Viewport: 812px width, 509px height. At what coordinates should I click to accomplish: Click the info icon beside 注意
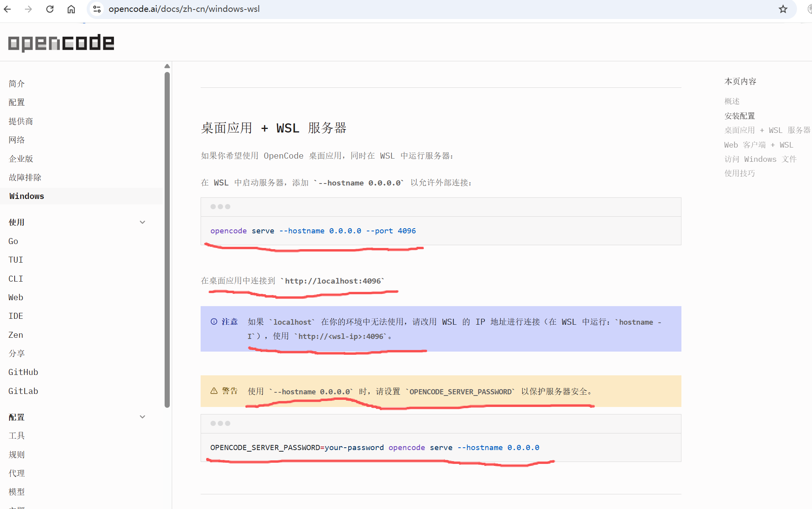click(214, 322)
